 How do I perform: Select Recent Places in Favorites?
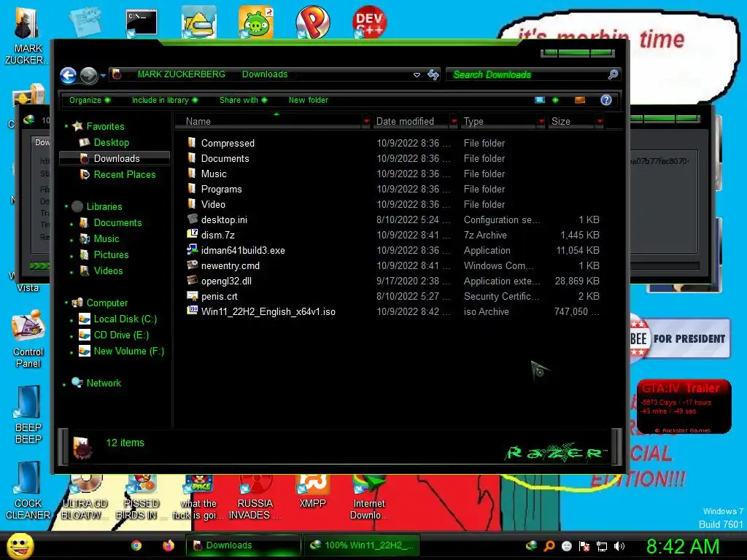(x=124, y=174)
